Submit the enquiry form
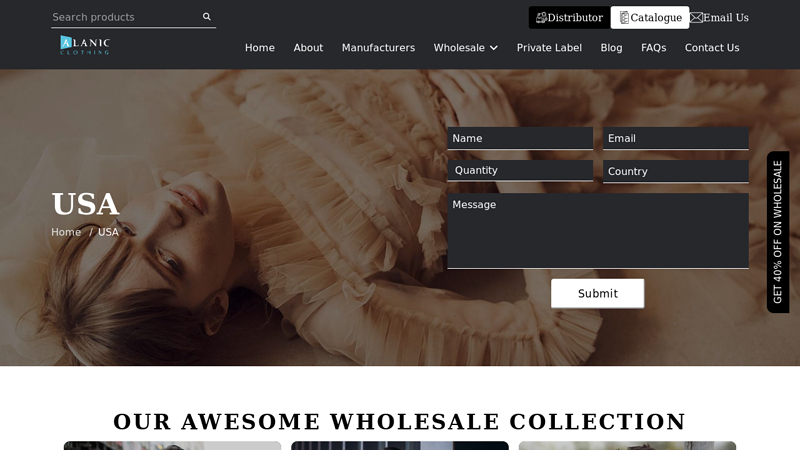The width and height of the screenshot is (800, 450). click(597, 293)
